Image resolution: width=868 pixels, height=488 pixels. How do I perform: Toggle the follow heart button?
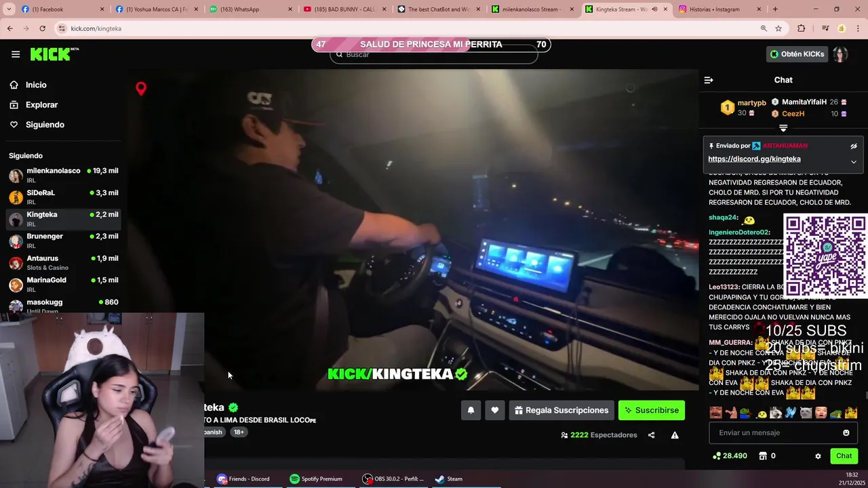tap(495, 410)
